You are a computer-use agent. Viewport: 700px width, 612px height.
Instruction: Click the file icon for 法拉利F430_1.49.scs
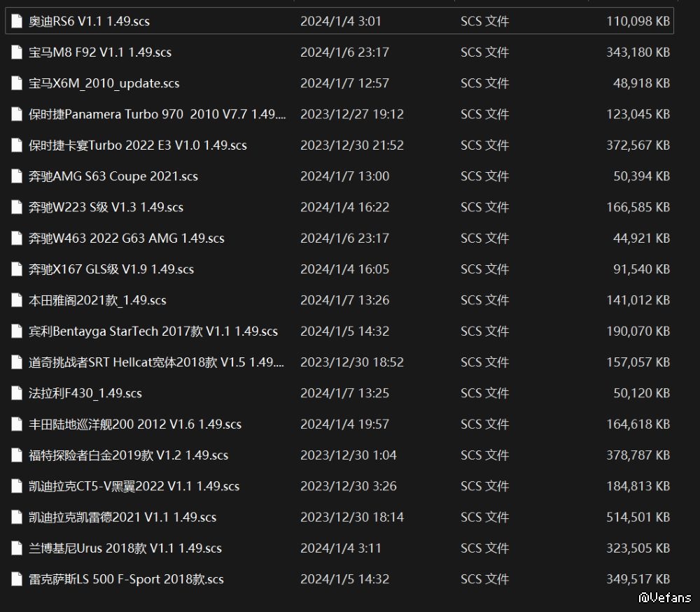point(17,393)
